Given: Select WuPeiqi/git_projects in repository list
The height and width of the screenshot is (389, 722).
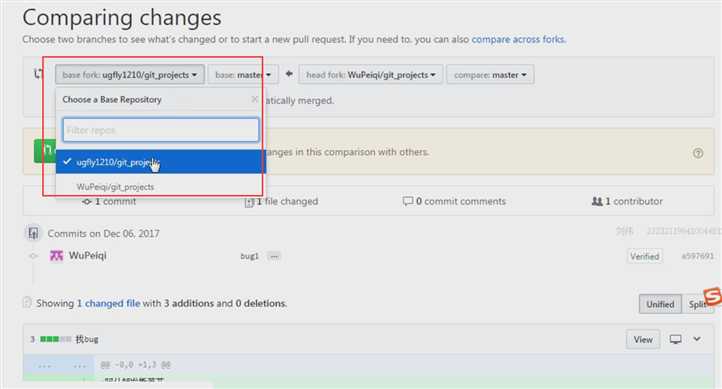Looking at the screenshot, I should coord(161,186).
